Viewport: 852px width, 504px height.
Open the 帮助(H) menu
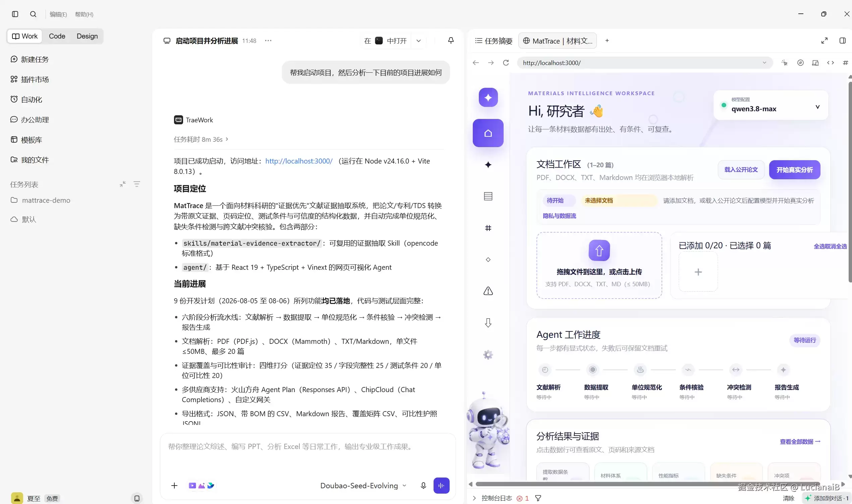click(84, 14)
